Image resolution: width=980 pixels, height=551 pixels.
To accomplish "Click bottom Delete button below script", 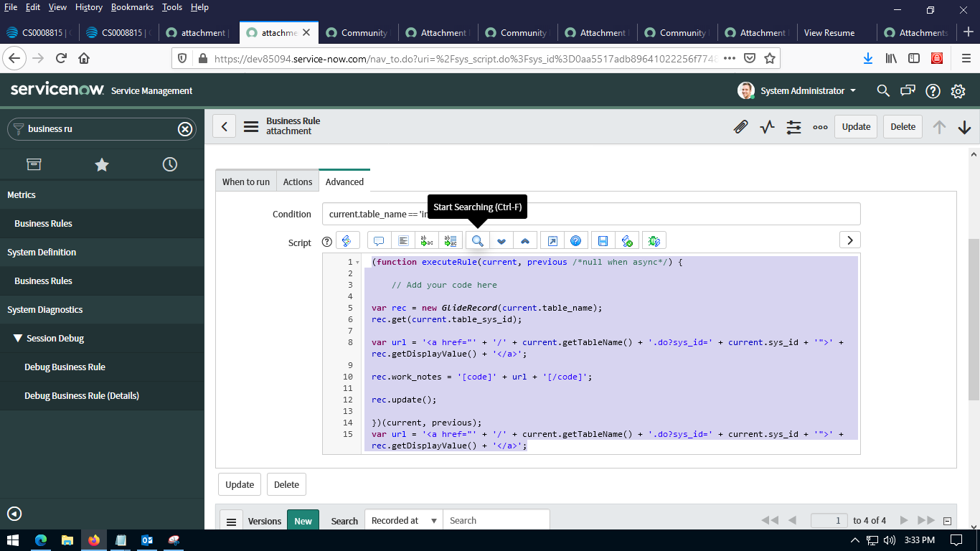I will pos(286,484).
